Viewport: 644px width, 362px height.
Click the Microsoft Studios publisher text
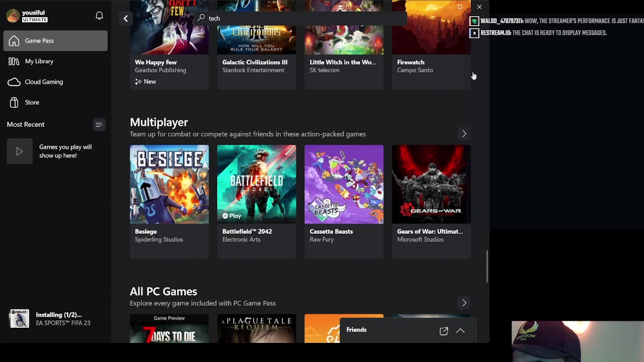[420, 240]
